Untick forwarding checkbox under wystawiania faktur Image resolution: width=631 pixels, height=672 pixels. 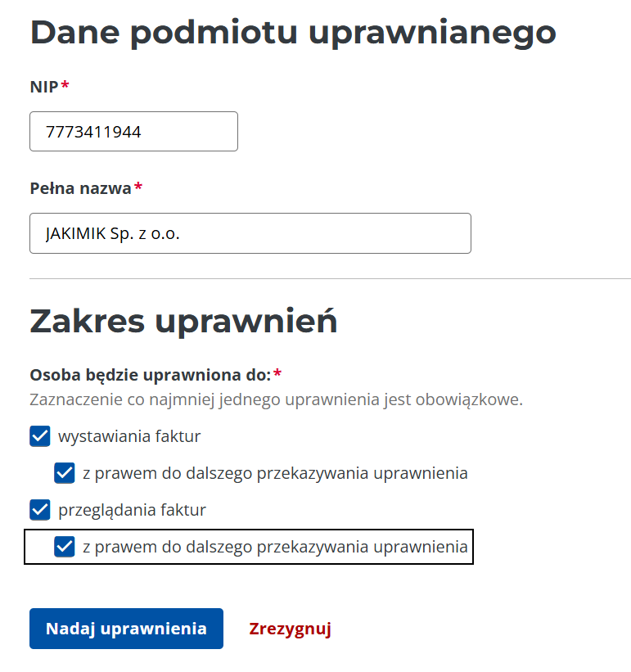[65, 473]
